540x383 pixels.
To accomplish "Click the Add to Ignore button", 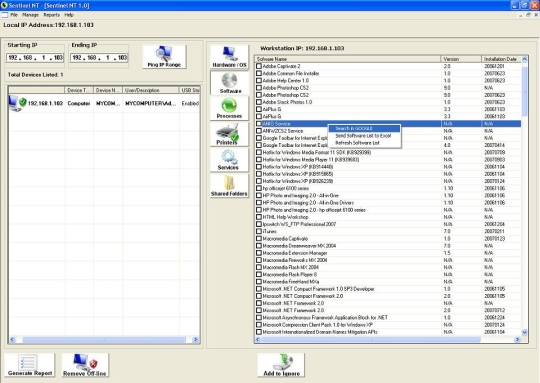I will [x=281, y=365].
